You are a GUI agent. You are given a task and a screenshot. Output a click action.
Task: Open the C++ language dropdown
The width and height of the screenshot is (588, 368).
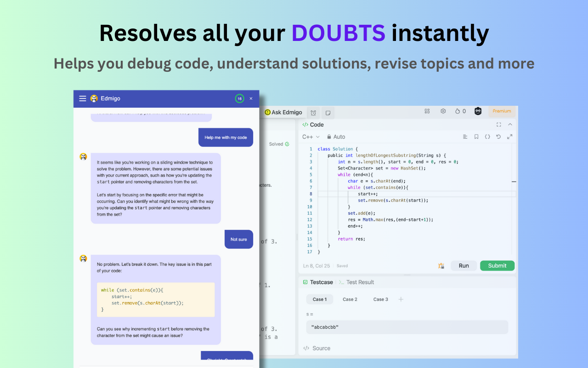click(311, 137)
